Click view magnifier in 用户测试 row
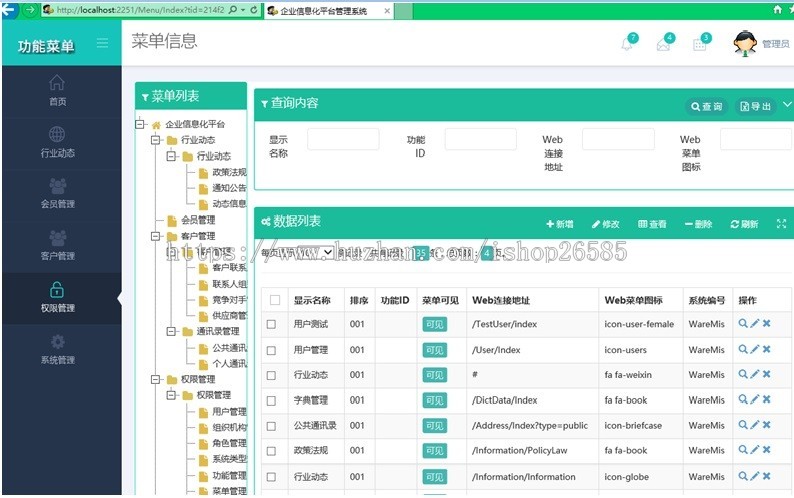The image size is (794, 498). [x=743, y=323]
